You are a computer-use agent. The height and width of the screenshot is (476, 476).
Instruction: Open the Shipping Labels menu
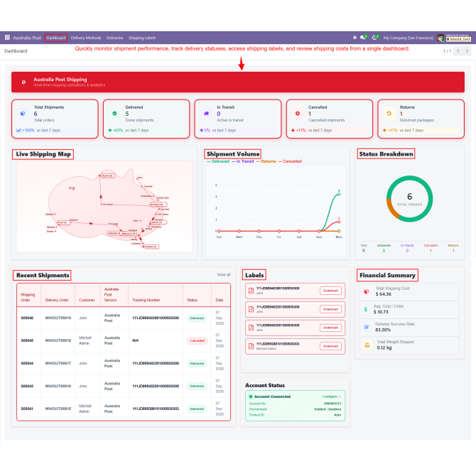142,38
